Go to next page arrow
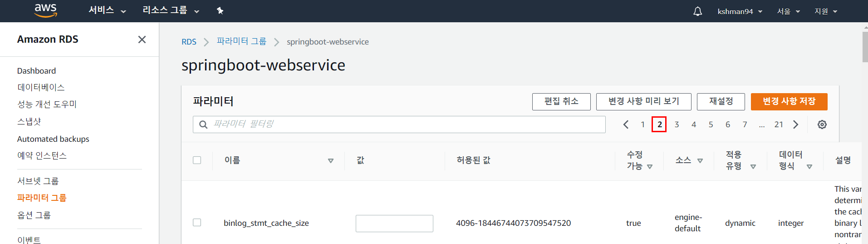 (x=795, y=124)
